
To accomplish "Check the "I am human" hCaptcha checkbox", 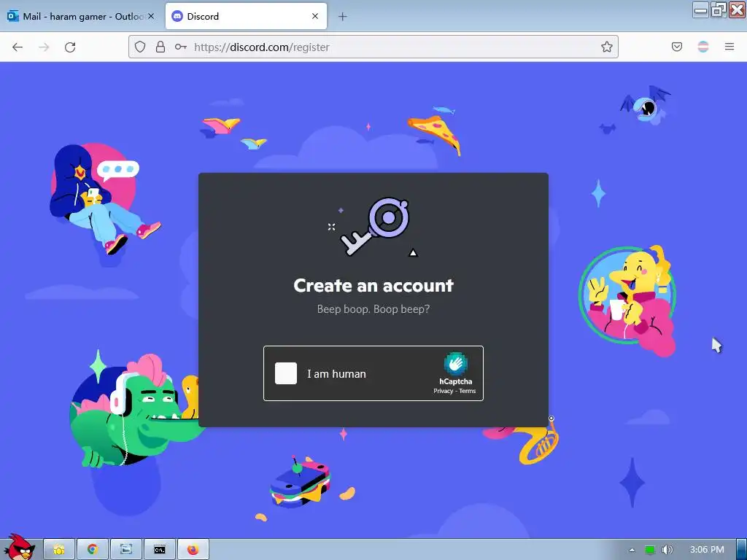I will (286, 373).
